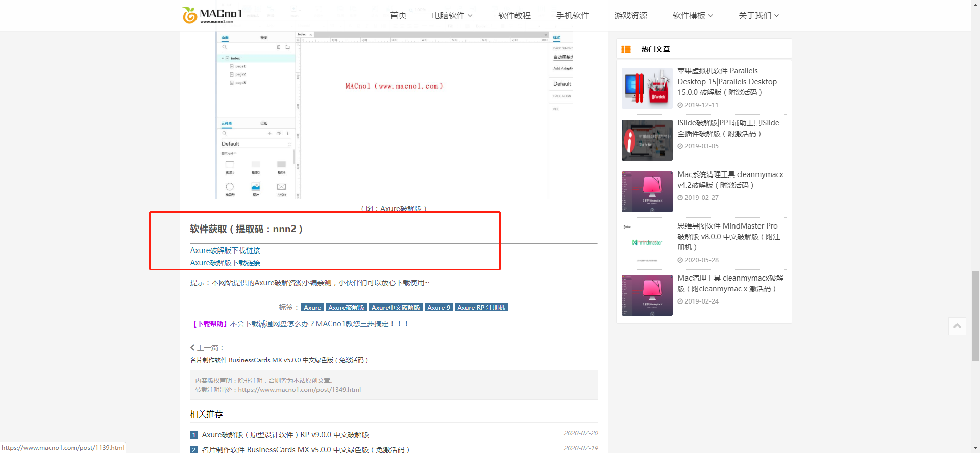Click the first Axure破解版下载链接
980x453 pixels.
225,250
